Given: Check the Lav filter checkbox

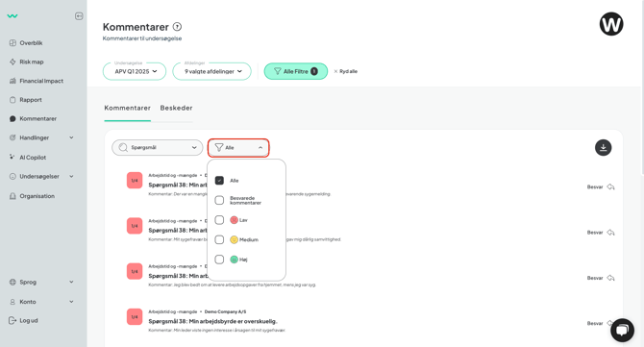Looking at the screenshot, I should click(219, 220).
